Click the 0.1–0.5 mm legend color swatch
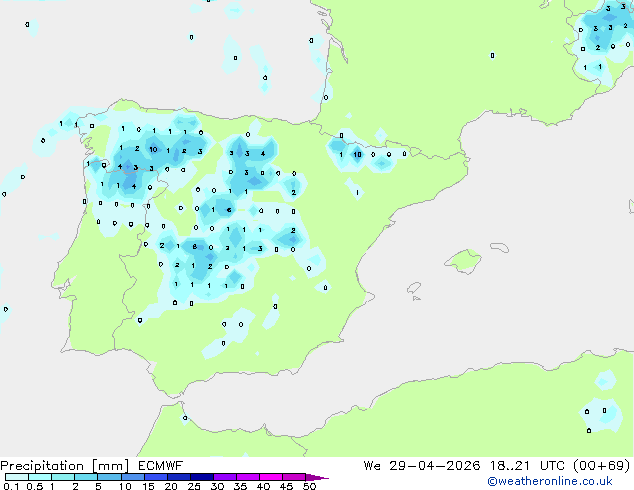 17,477
